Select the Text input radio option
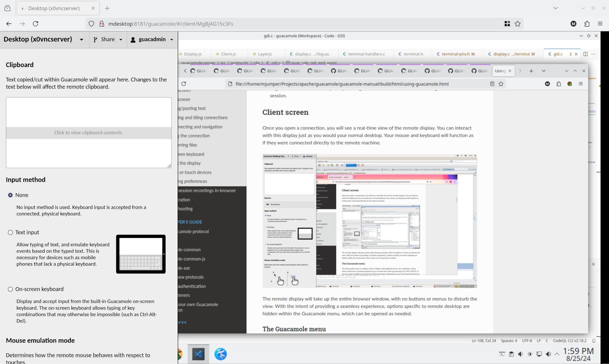609x364 pixels. (10, 232)
